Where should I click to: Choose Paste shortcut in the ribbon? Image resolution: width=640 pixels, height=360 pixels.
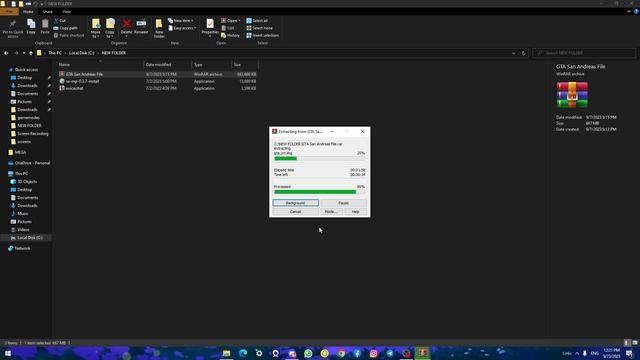point(69,36)
